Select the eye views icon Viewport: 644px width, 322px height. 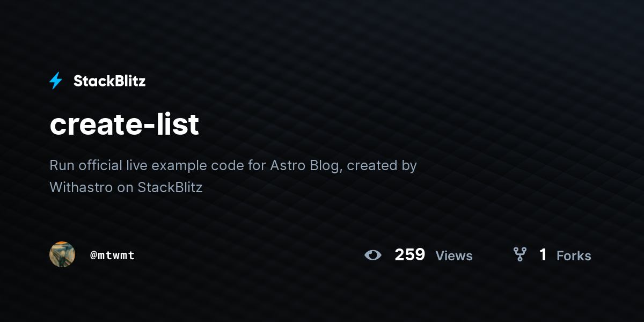373,255
